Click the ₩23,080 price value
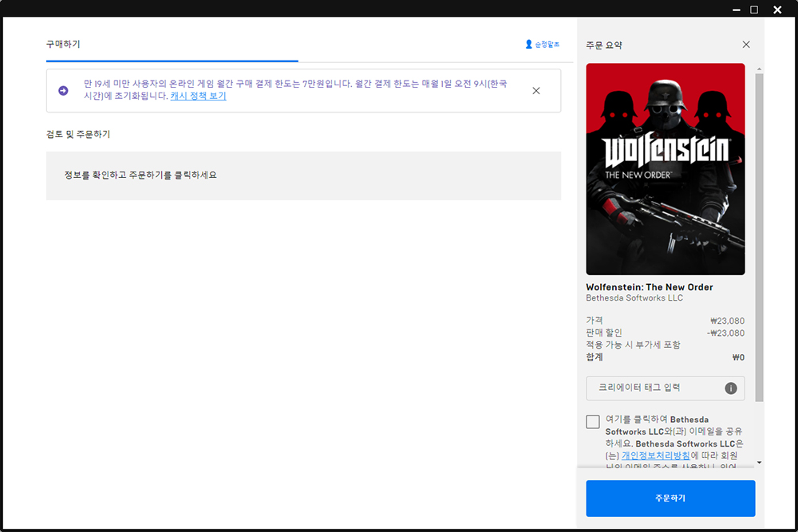This screenshot has height=532, width=798. click(727, 321)
